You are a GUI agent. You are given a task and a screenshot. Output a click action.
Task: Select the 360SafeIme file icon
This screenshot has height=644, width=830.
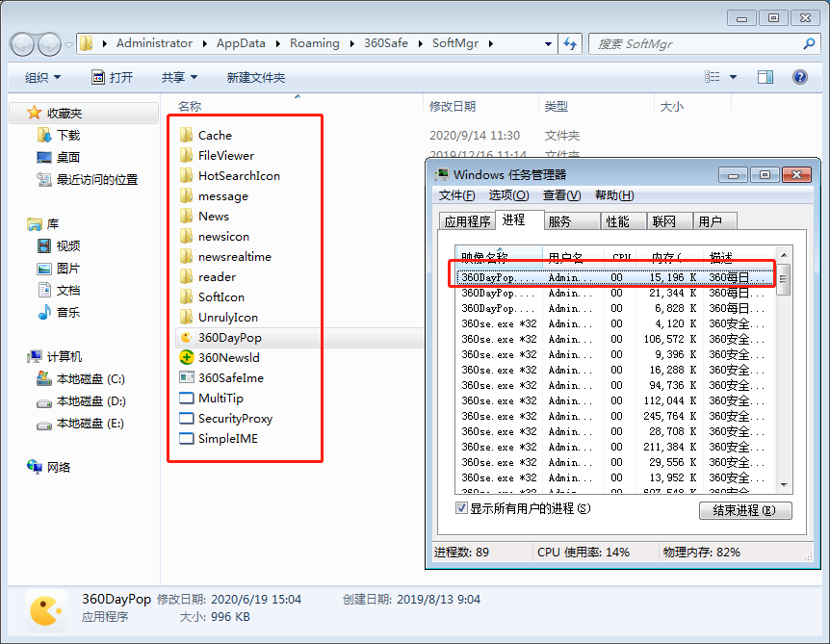click(x=187, y=377)
